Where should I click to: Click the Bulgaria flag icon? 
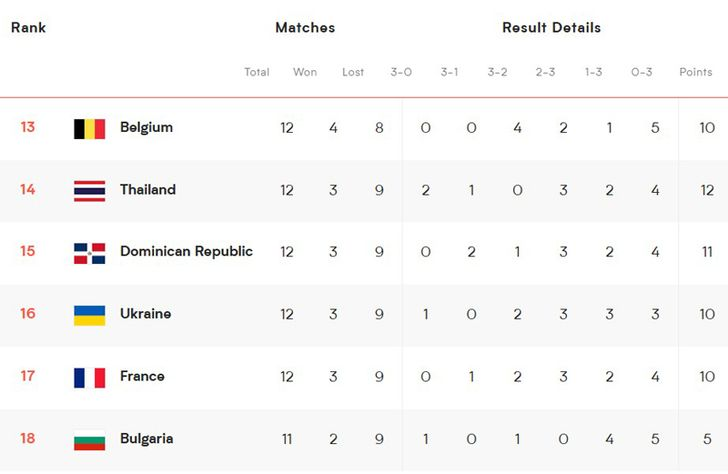pyautogui.click(x=90, y=440)
